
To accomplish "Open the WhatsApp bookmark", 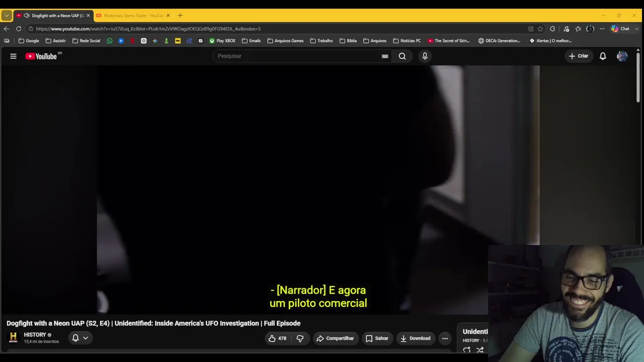I will pos(110,41).
